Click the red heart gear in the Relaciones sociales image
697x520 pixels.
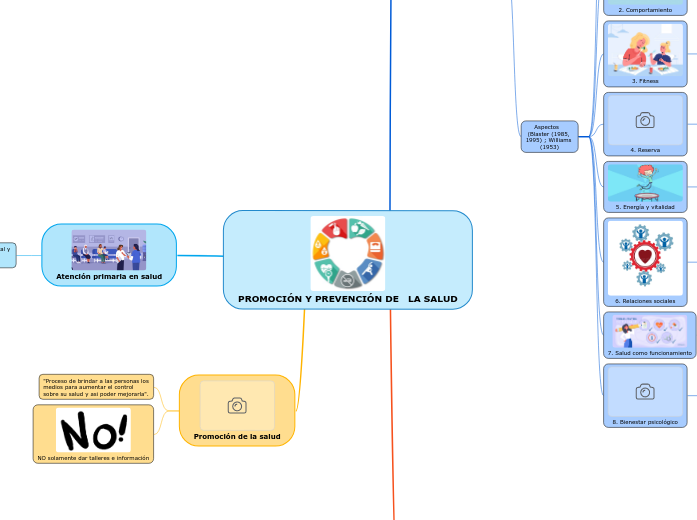click(x=645, y=257)
